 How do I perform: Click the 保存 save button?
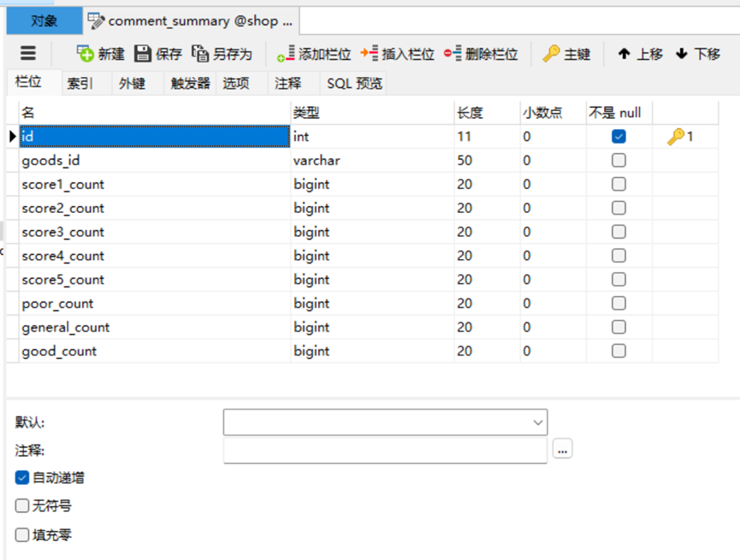point(158,54)
